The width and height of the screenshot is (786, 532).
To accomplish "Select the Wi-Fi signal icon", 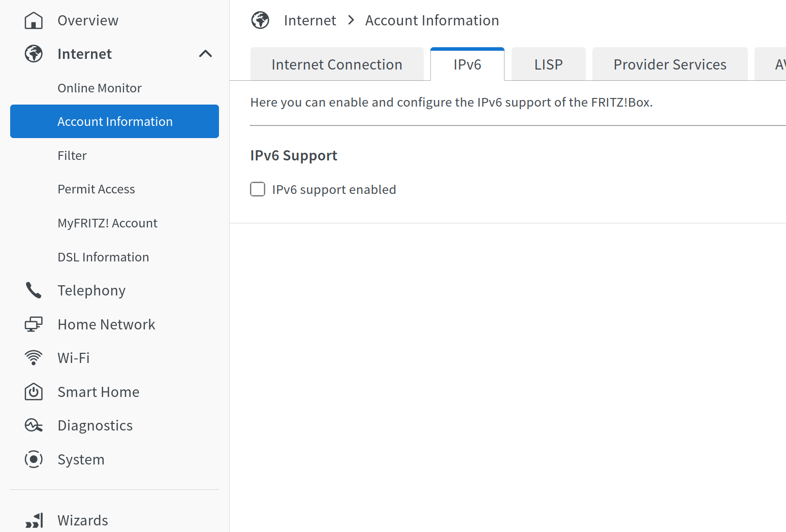I will coord(34,357).
